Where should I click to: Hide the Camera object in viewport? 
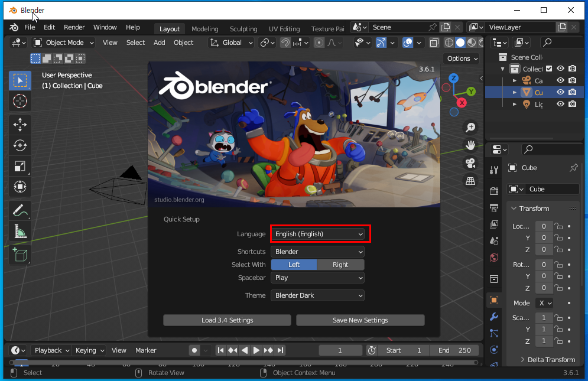[560, 80]
